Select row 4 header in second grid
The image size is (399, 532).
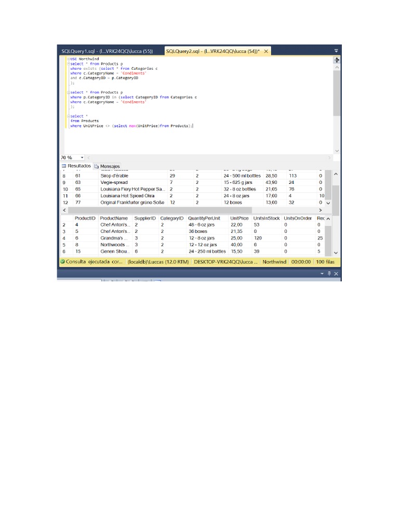coord(63,238)
